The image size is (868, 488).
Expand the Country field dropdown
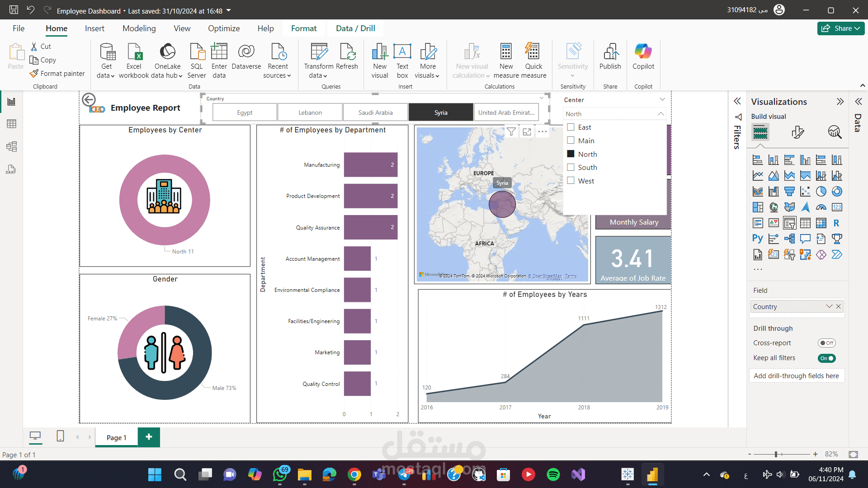tap(829, 306)
